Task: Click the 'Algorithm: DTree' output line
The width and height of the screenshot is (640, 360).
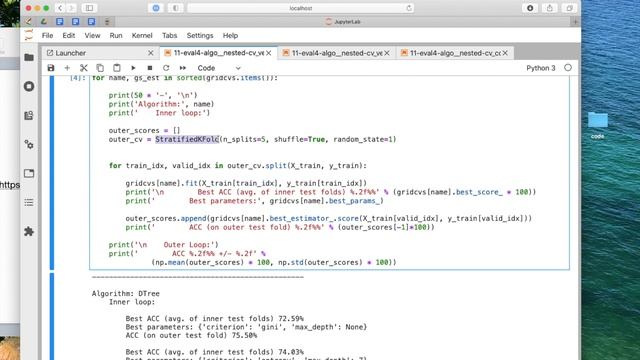Action: 126,293
